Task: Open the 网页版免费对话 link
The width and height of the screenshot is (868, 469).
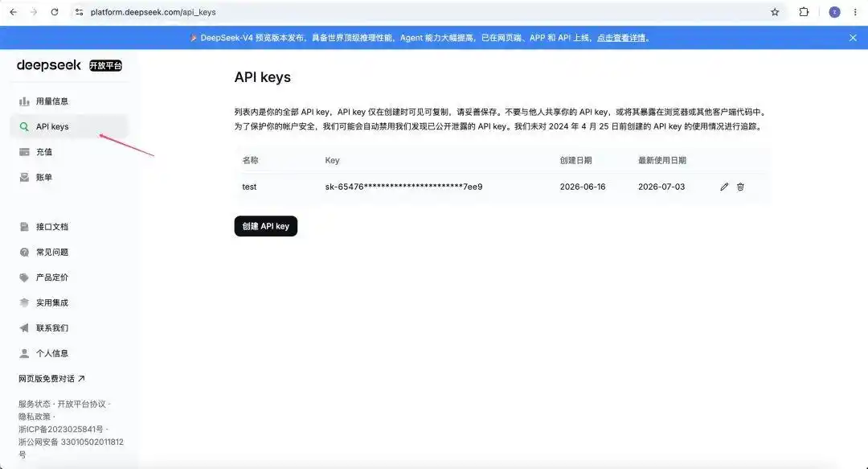Action: [x=51, y=379]
